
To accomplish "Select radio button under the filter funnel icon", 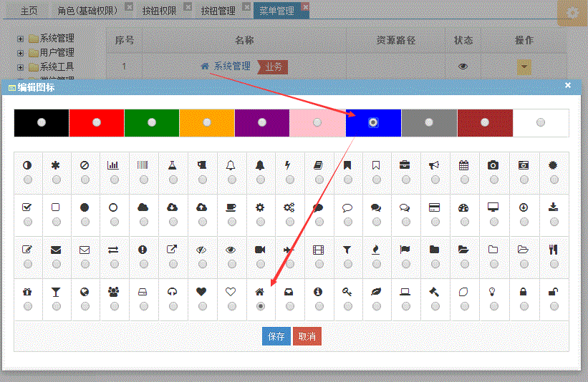I will click(348, 265).
